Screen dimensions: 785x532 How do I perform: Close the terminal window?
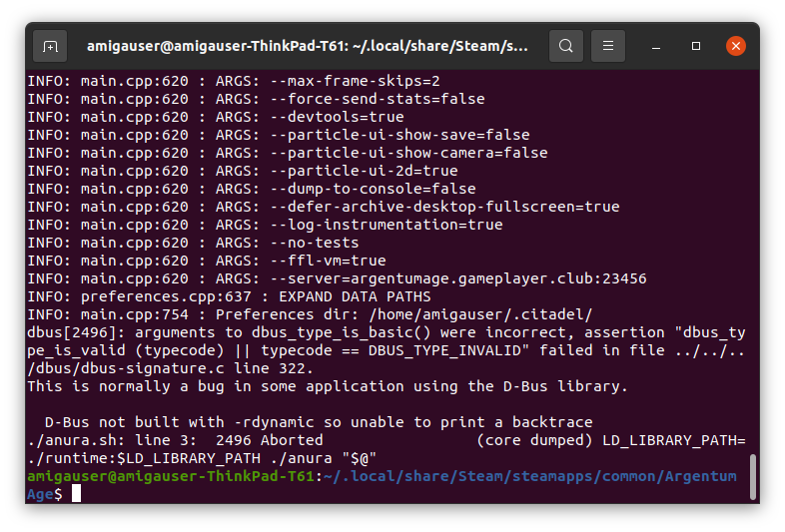coord(736,46)
